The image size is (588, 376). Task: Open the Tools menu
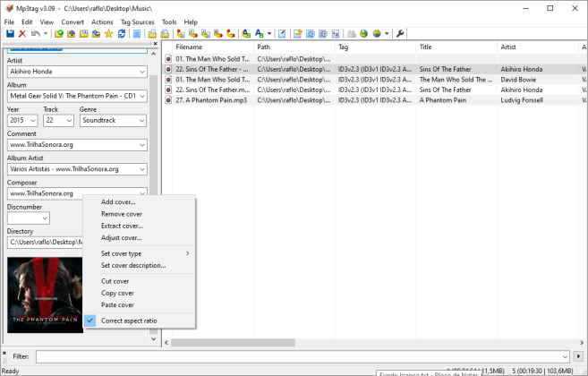click(169, 22)
